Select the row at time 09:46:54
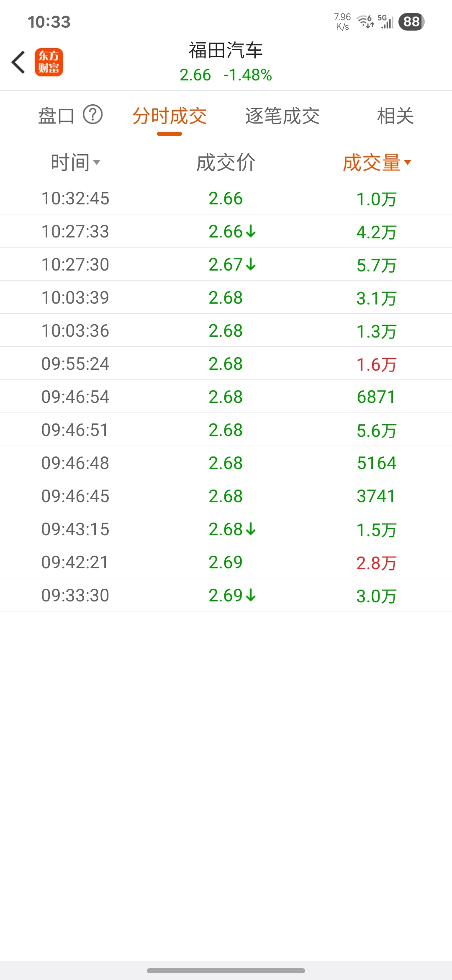 [x=226, y=397]
